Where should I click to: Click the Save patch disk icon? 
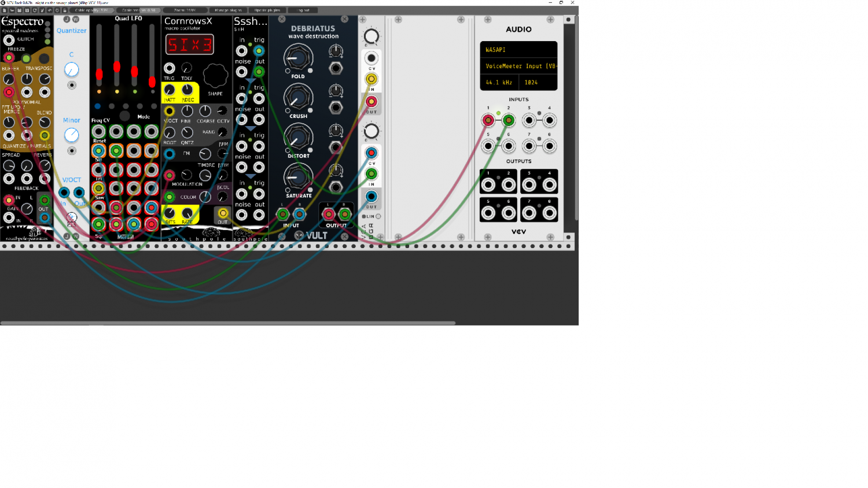point(20,10)
